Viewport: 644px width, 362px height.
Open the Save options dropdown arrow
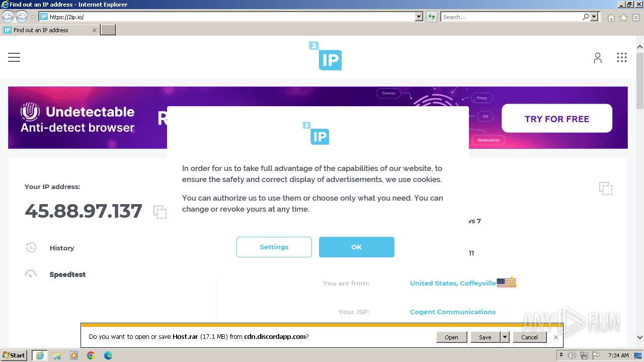[x=505, y=337]
